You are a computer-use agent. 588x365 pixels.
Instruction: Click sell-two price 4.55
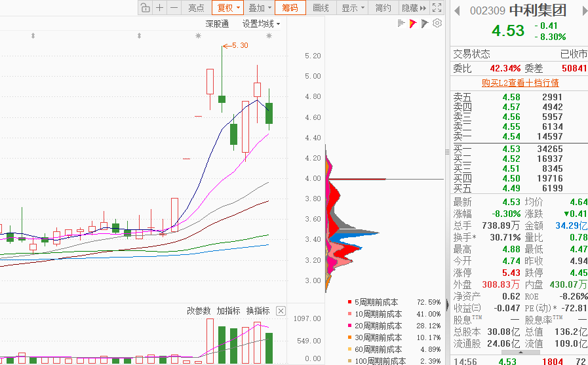pyautogui.click(x=511, y=126)
